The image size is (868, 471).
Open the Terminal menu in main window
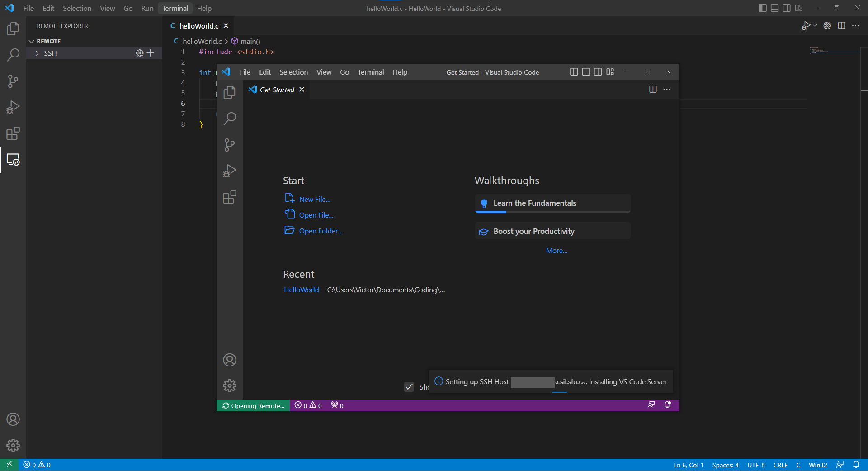coord(175,8)
